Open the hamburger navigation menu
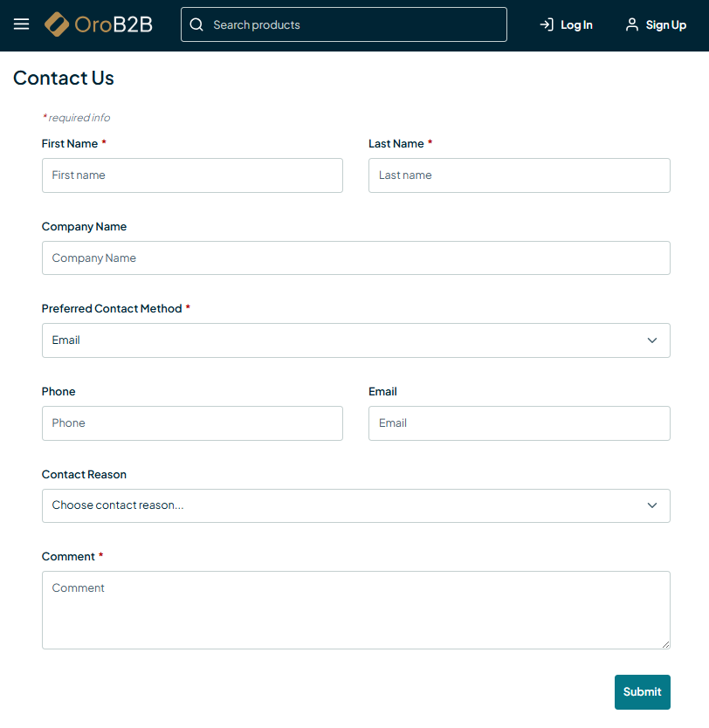The width and height of the screenshot is (709, 728). (22, 24)
